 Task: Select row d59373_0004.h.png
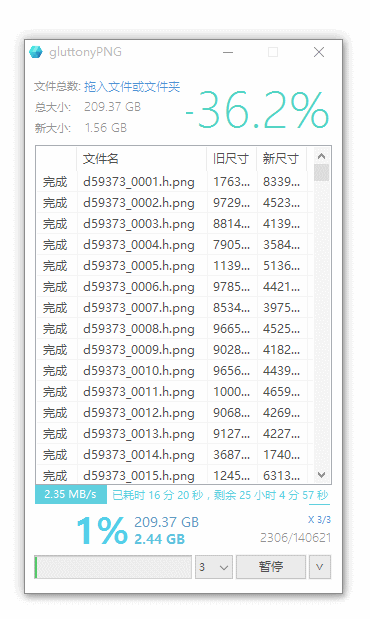pyautogui.click(x=175, y=244)
